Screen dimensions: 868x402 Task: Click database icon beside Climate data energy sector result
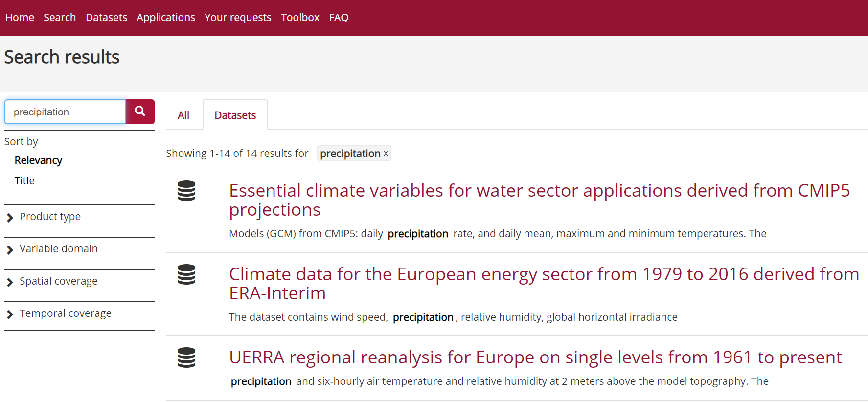pyautogui.click(x=186, y=274)
